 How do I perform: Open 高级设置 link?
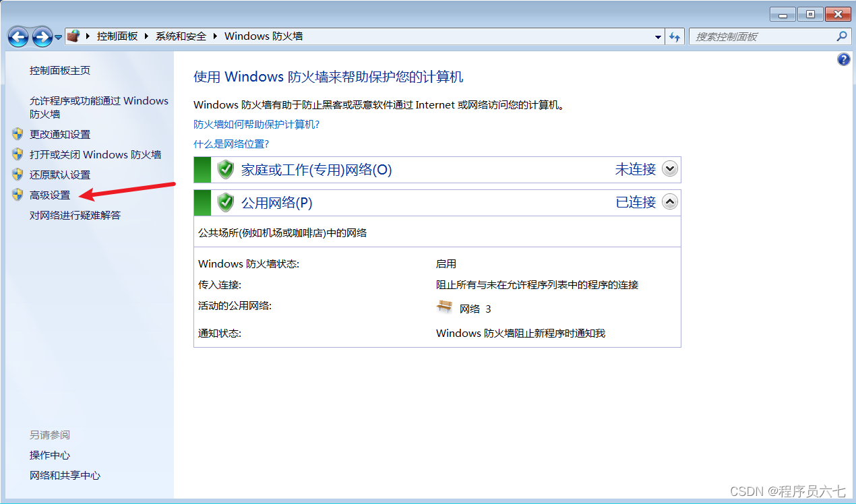50,195
